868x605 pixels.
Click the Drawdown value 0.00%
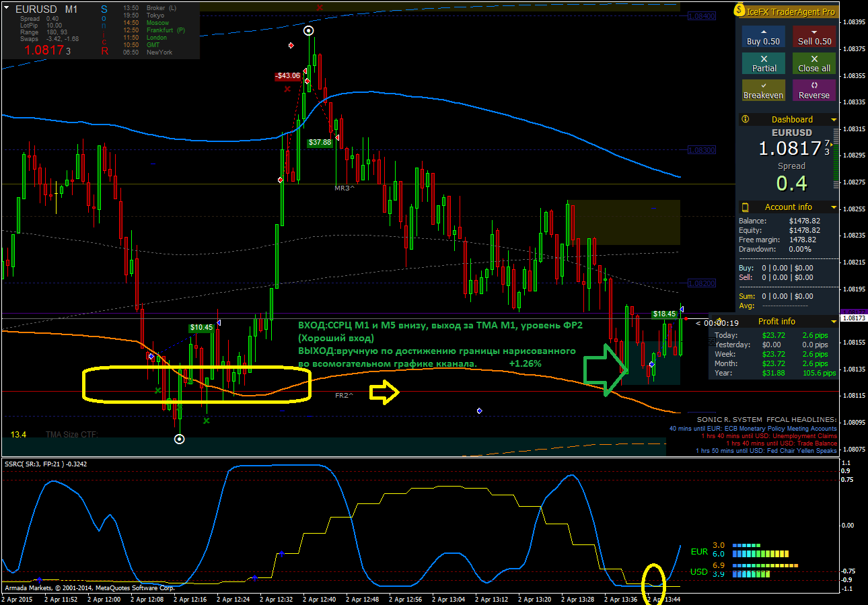(799, 249)
